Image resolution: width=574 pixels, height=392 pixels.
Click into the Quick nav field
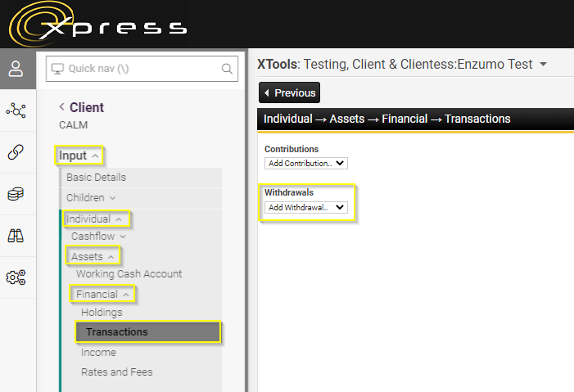[135, 70]
